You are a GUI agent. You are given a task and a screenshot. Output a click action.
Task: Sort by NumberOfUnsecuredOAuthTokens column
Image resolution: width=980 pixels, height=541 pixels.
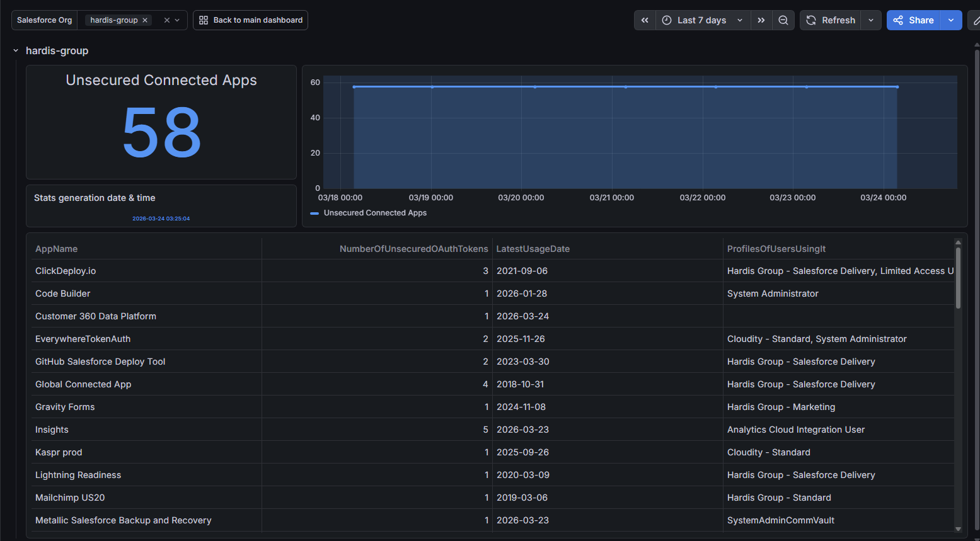(x=413, y=249)
